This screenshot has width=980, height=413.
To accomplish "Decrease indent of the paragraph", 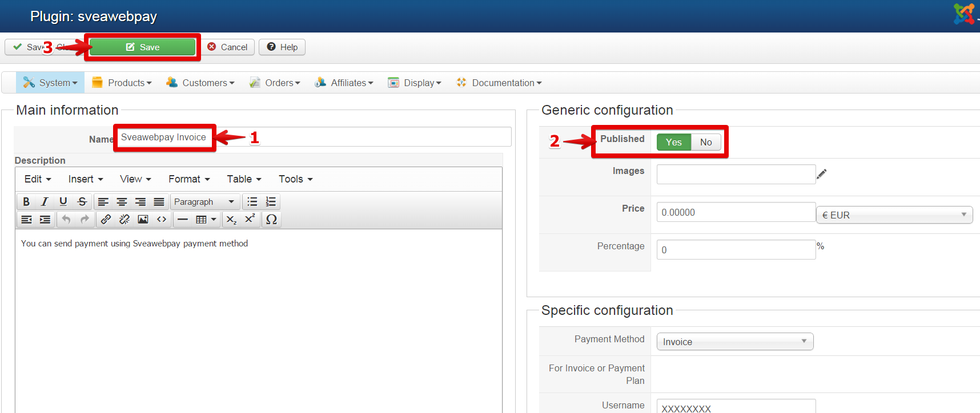I will [26, 220].
